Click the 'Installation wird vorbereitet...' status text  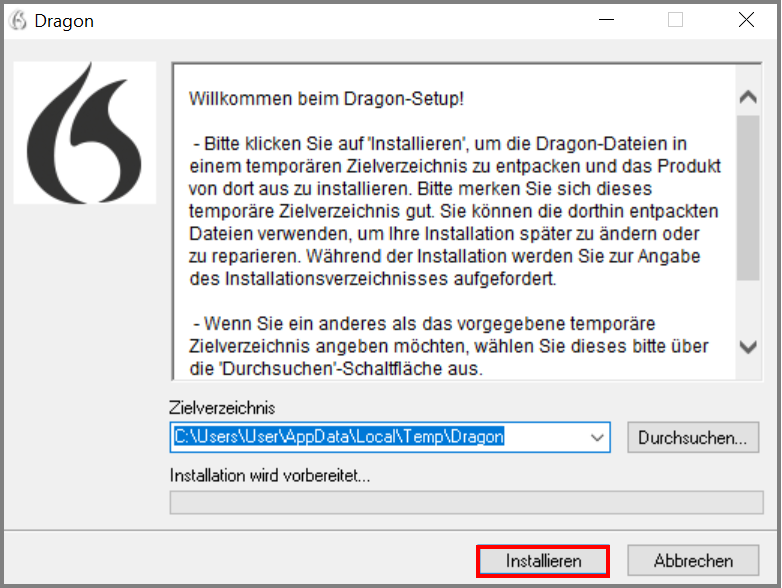tap(270, 475)
